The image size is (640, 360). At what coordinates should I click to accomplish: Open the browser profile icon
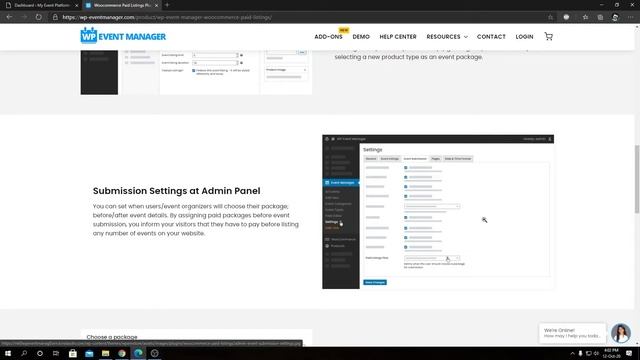(x=615, y=17)
